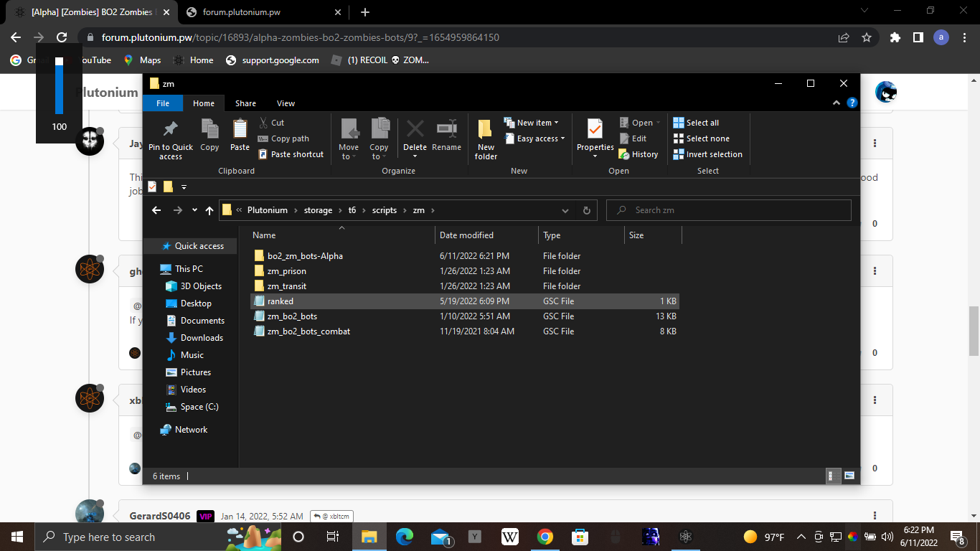Select the Home ribbon tab
The height and width of the screenshot is (551, 980).
204,103
